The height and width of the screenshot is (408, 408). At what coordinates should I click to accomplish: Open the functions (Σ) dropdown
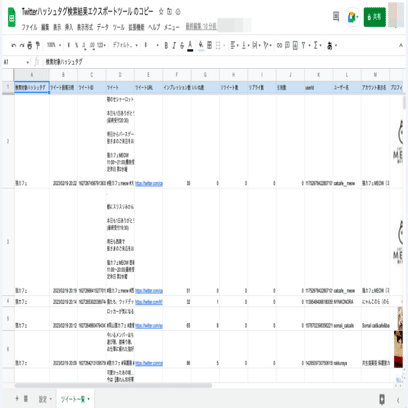pyautogui.click(x=317, y=45)
